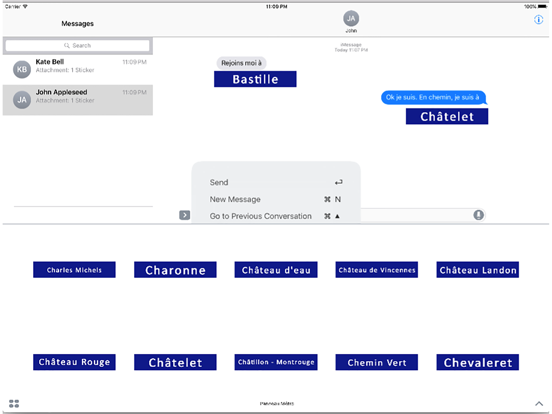The image size is (552, 414).
Task: Select the Château Landon sticker
Action: click(x=478, y=270)
